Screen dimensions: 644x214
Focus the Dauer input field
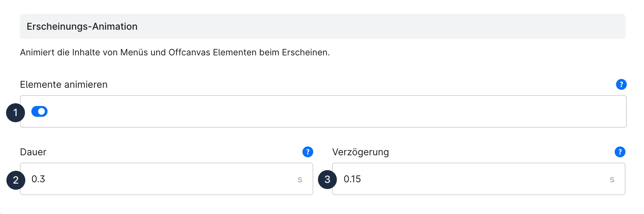(162, 179)
